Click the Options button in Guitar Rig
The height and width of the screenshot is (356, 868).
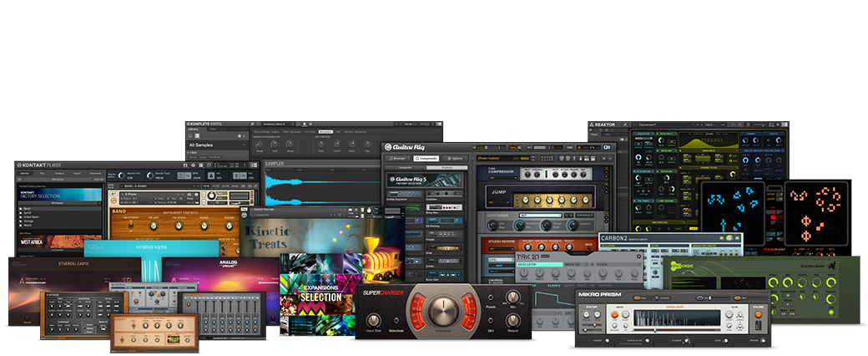455,159
